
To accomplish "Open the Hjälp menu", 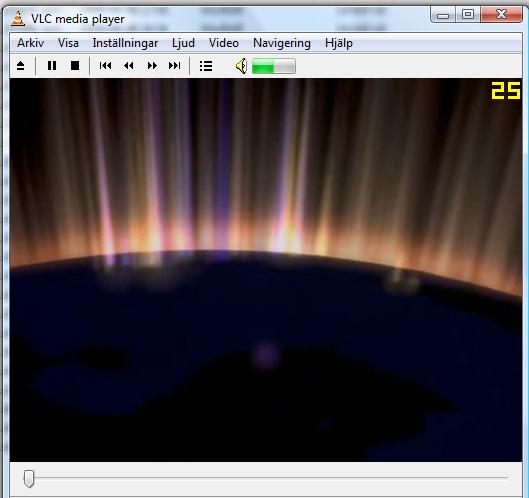I will coord(339,44).
